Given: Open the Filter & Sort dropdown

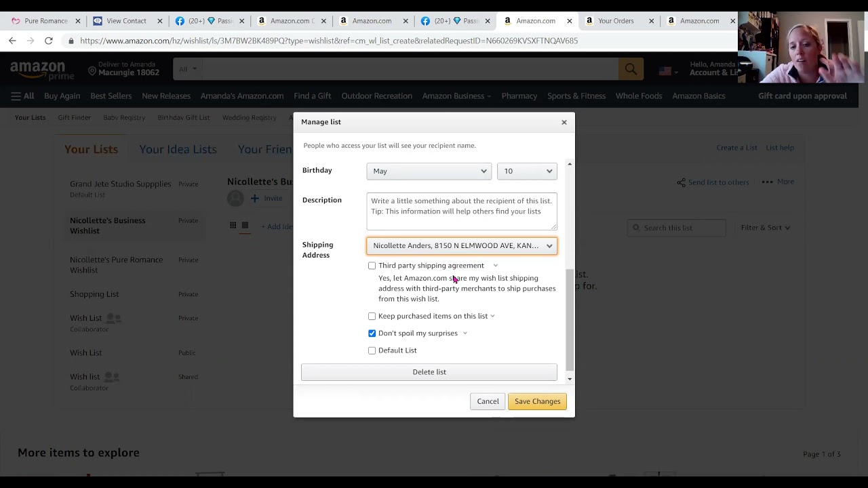Looking at the screenshot, I should (766, 228).
